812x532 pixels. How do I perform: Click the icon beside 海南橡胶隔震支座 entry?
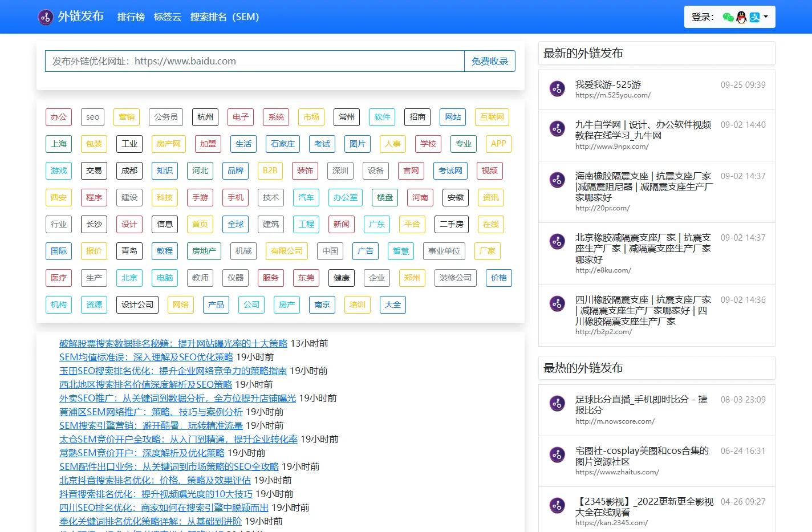point(557,180)
